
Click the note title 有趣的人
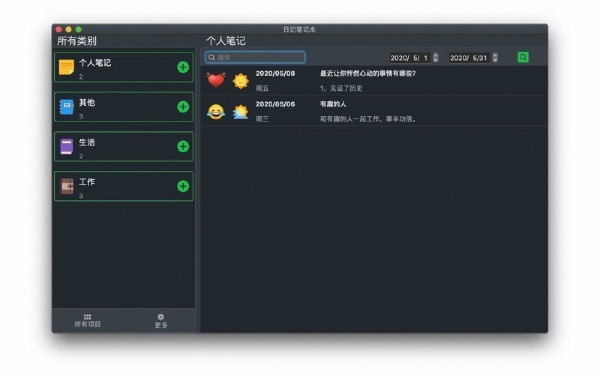[333, 104]
